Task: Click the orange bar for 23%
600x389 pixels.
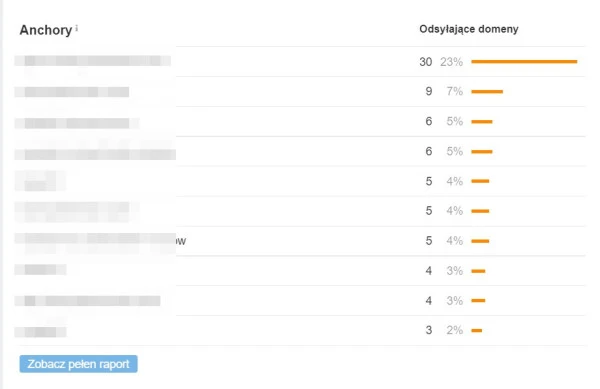Action: (524, 62)
